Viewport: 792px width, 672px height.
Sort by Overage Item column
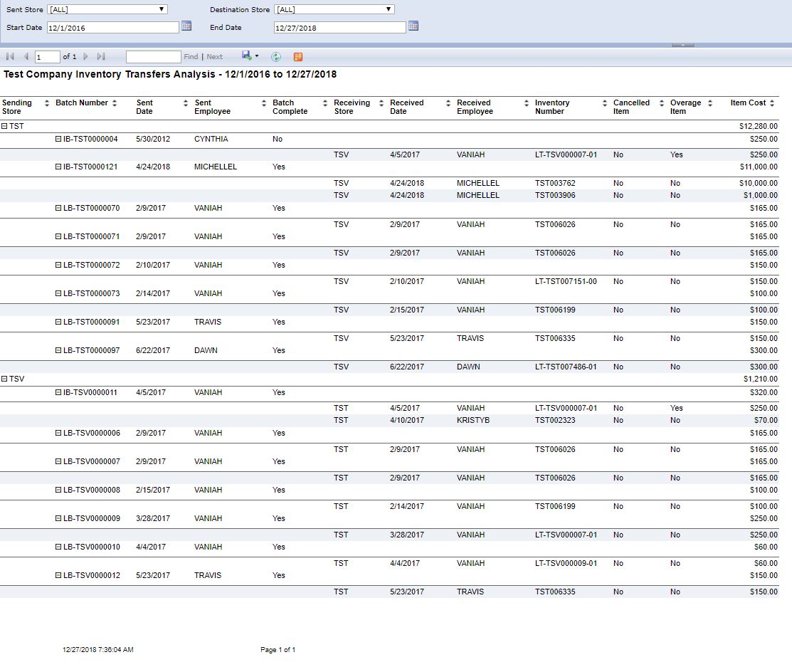click(x=709, y=103)
